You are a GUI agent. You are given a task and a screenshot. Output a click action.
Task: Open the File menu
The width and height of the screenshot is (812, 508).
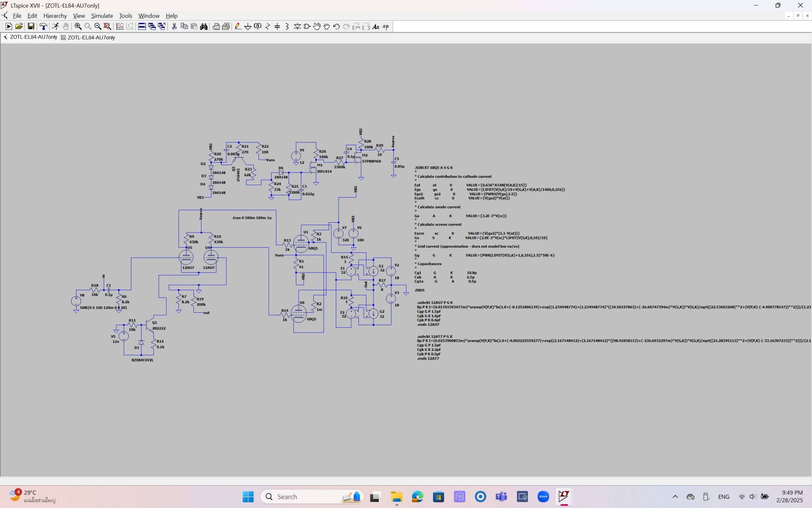click(x=17, y=16)
